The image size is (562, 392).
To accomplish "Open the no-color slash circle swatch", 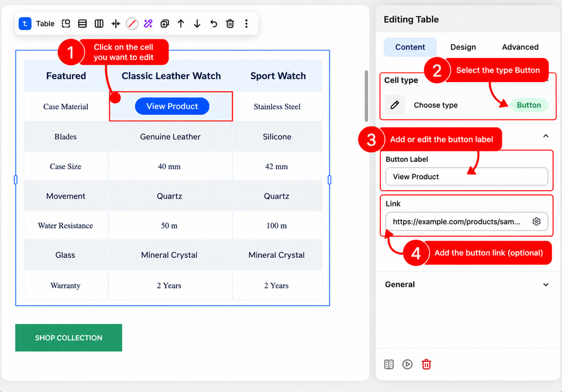I will point(132,24).
